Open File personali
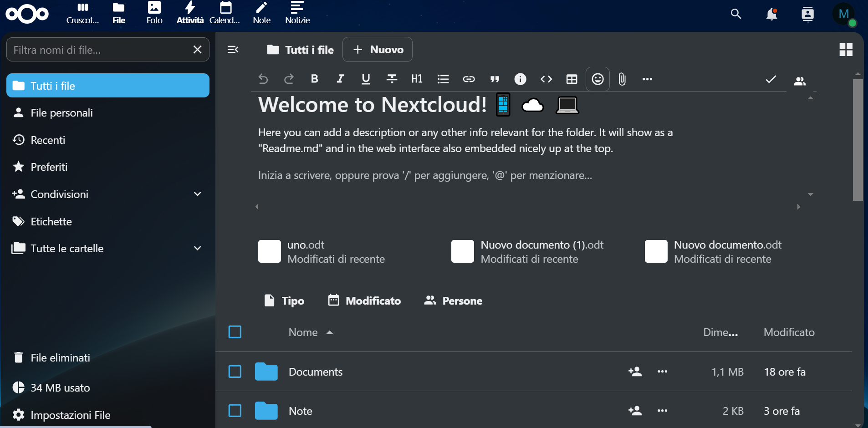Image resolution: width=868 pixels, height=428 pixels. tap(108, 113)
